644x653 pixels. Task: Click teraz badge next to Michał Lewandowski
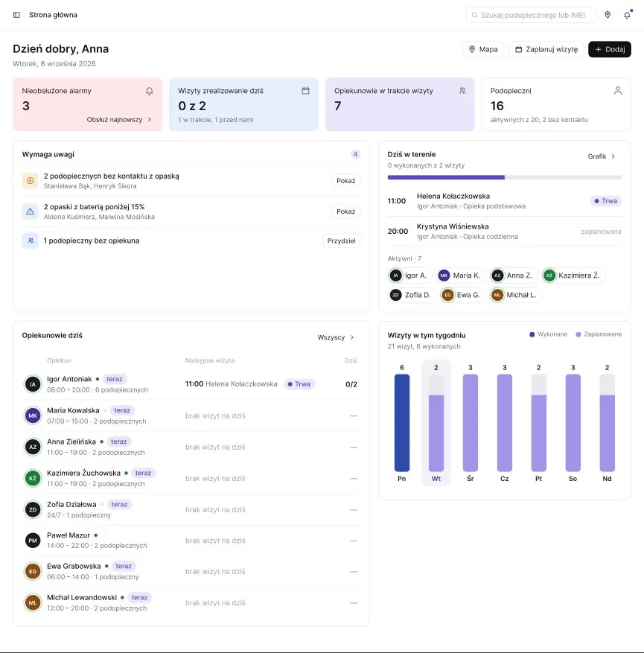139,598
